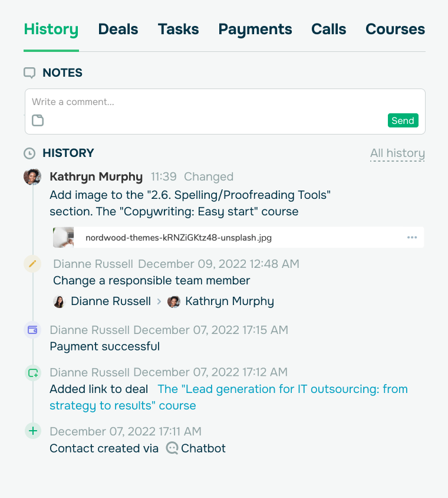This screenshot has height=498, width=448.
Task: Click the wallet payment icon on timeline
Action: [32, 330]
